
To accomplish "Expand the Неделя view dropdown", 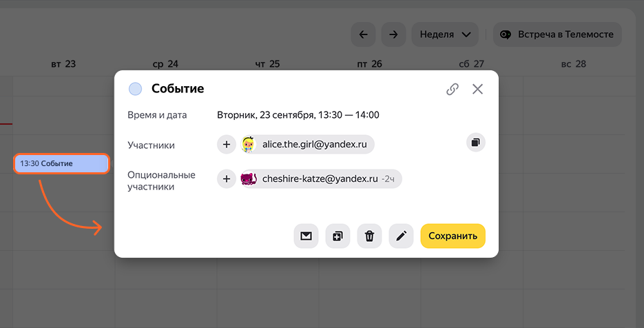I will [445, 34].
